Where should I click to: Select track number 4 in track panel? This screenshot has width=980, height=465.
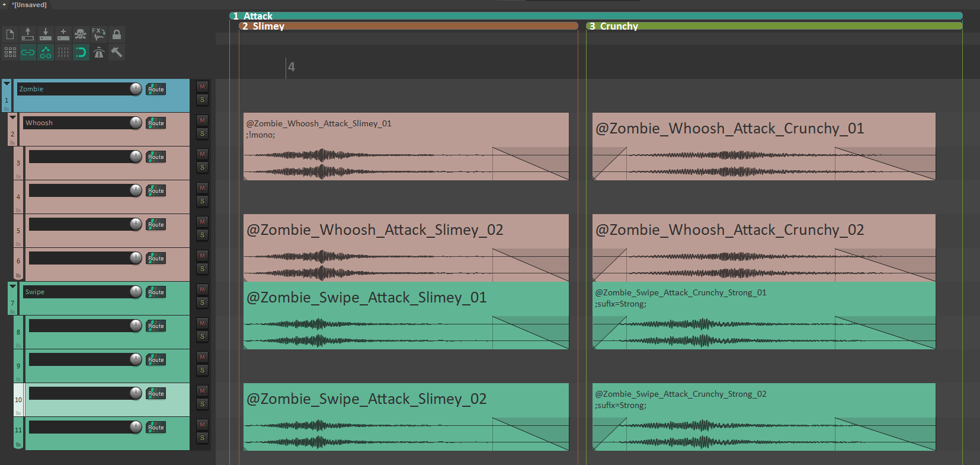coord(18,197)
